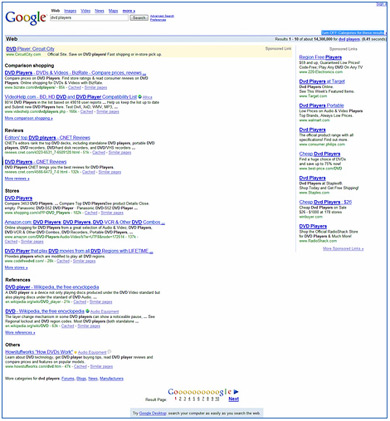Viewport: 390px width, 421px height.
Task: Open the Manufacturers category link
Action: (111, 379)
